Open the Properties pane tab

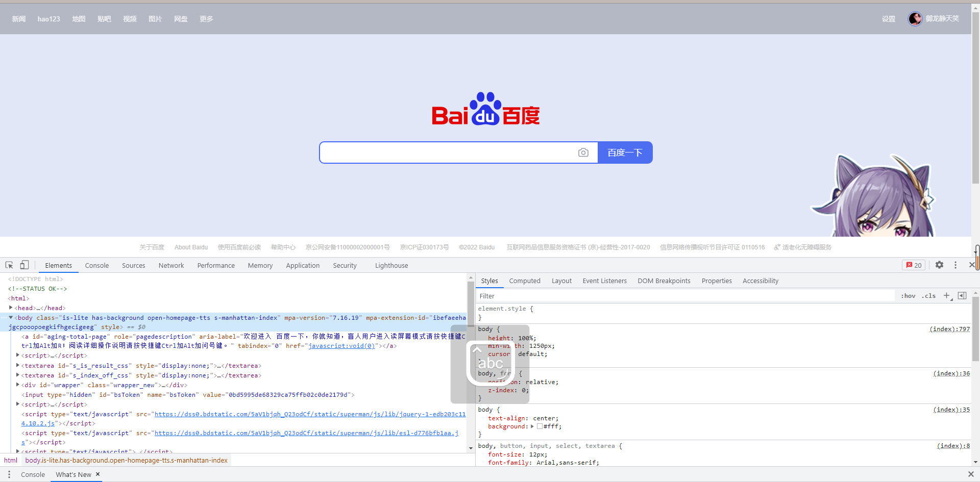coord(717,281)
